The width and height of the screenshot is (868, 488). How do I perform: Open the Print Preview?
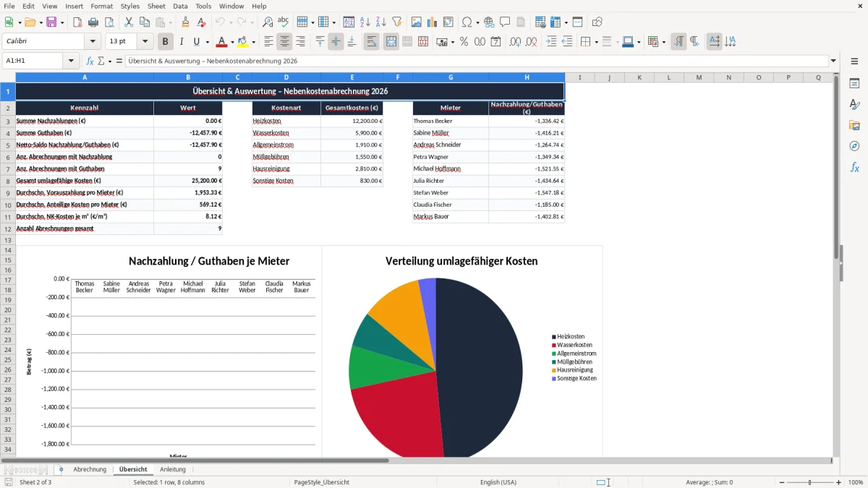coord(109,22)
